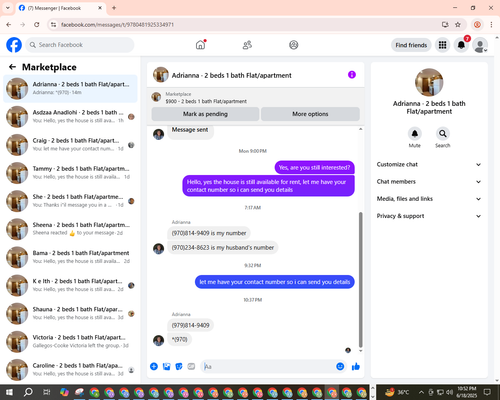Open the Friends icon in top navigation
Screen dimensions: 500x400
(x=247, y=45)
